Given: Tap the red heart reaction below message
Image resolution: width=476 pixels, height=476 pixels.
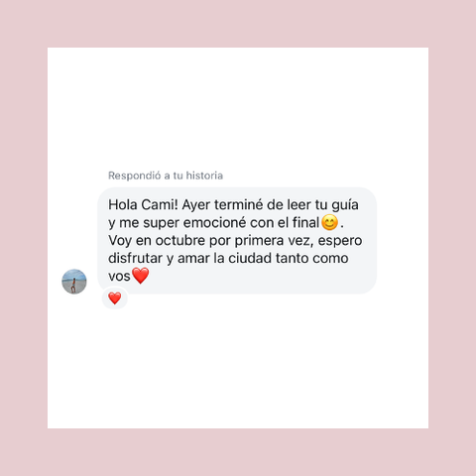Looking at the screenshot, I should (x=115, y=298).
